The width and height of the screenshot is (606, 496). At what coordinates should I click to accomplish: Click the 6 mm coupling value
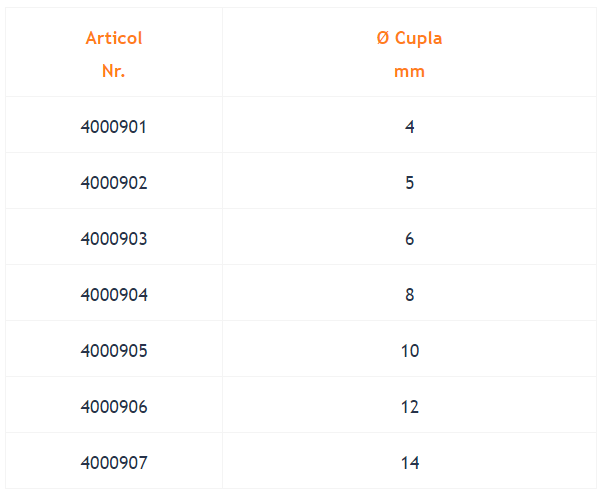(x=410, y=239)
